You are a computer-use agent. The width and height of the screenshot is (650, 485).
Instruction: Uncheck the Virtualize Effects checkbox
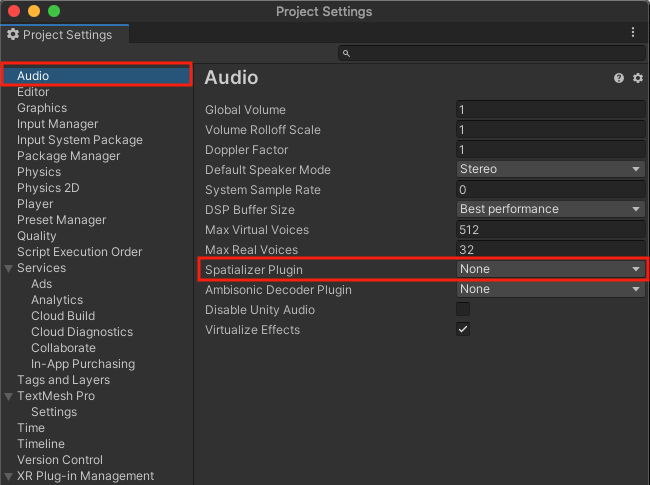pyautogui.click(x=463, y=329)
